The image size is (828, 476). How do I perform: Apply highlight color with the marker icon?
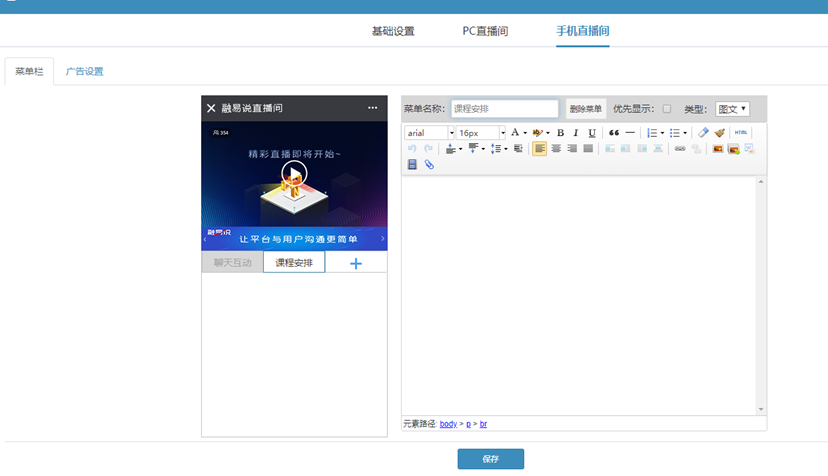(x=538, y=133)
